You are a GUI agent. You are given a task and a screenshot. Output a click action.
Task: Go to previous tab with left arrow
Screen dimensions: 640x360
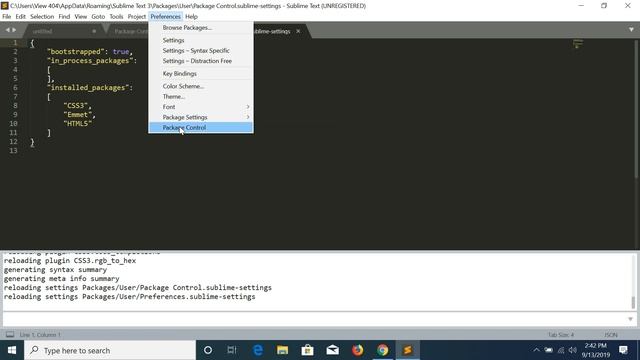coord(7,30)
